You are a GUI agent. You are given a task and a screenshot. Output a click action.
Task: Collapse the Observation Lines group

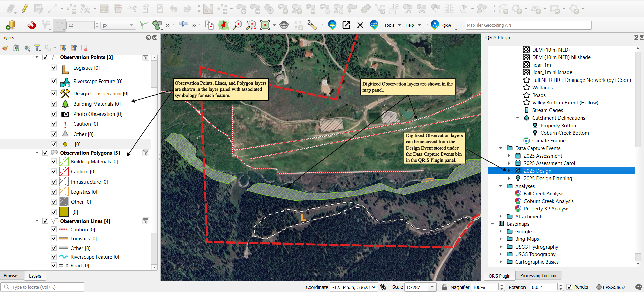tap(37, 221)
